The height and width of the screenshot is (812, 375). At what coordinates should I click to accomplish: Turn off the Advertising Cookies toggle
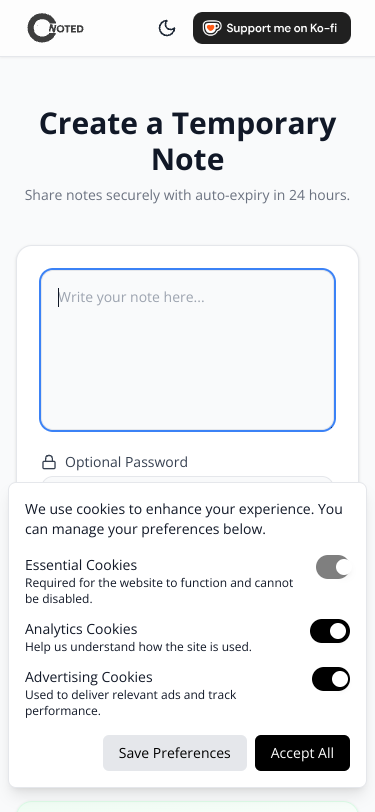331,679
